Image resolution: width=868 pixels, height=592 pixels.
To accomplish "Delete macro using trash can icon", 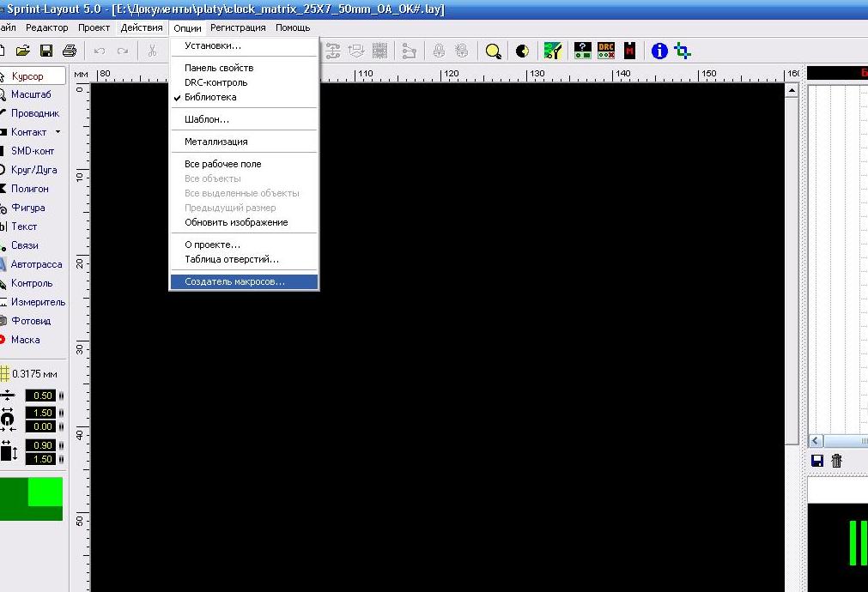I will (x=837, y=461).
